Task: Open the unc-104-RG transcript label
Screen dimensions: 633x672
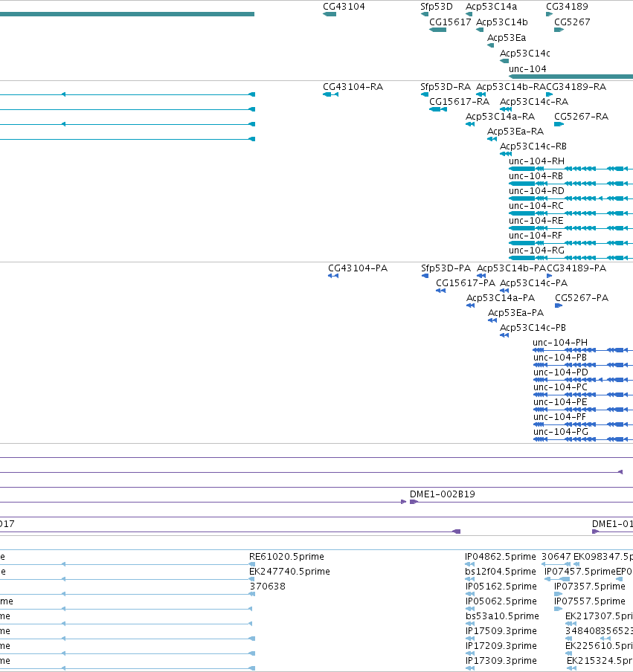Action: click(536, 251)
